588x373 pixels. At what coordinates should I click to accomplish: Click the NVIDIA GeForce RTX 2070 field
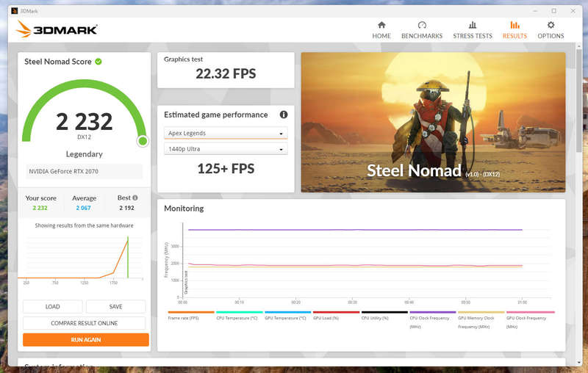pos(84,171)
